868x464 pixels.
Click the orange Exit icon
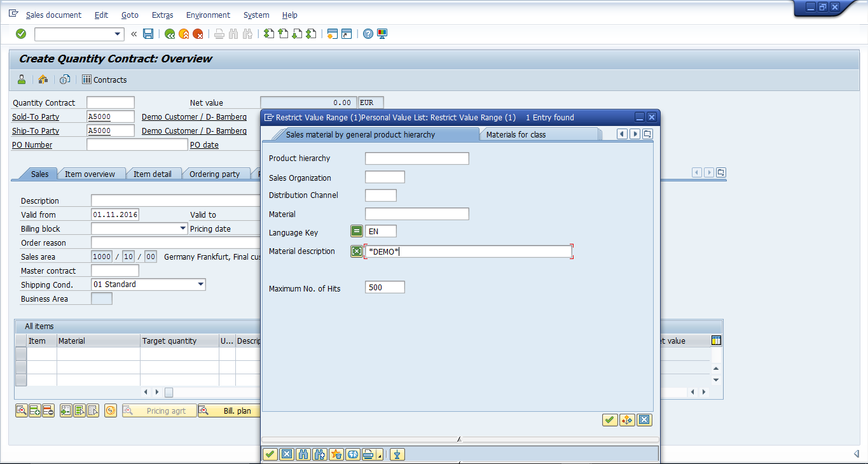point(184,34)
